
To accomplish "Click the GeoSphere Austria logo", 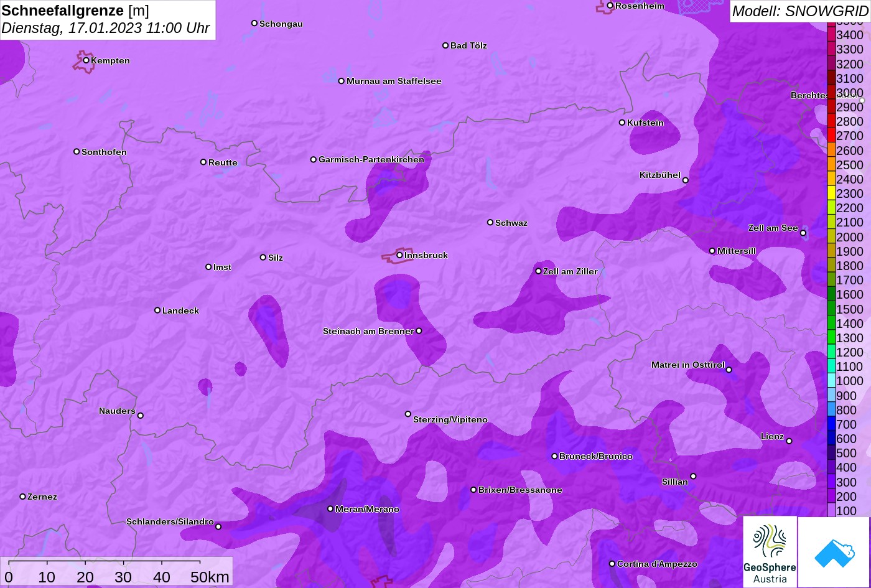I will click(770, 552).
